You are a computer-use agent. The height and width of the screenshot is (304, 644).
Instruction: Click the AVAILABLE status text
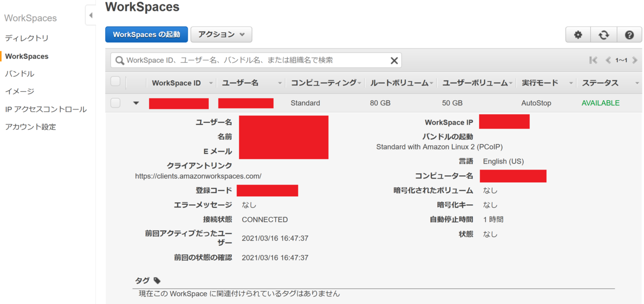pyautogui.click(x=601, y=103)
